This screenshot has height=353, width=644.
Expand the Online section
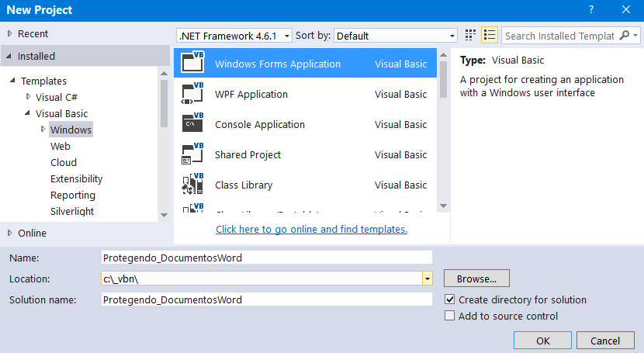10,233
